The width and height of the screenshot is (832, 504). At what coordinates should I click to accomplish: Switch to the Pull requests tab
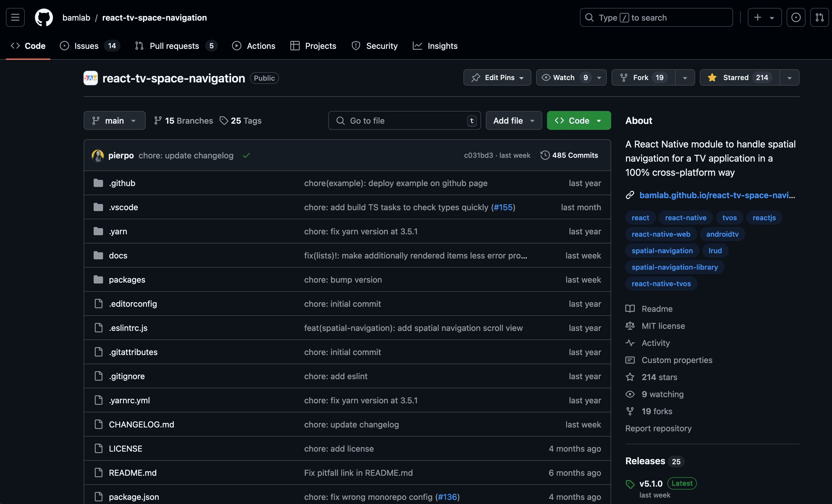point(176,46)
